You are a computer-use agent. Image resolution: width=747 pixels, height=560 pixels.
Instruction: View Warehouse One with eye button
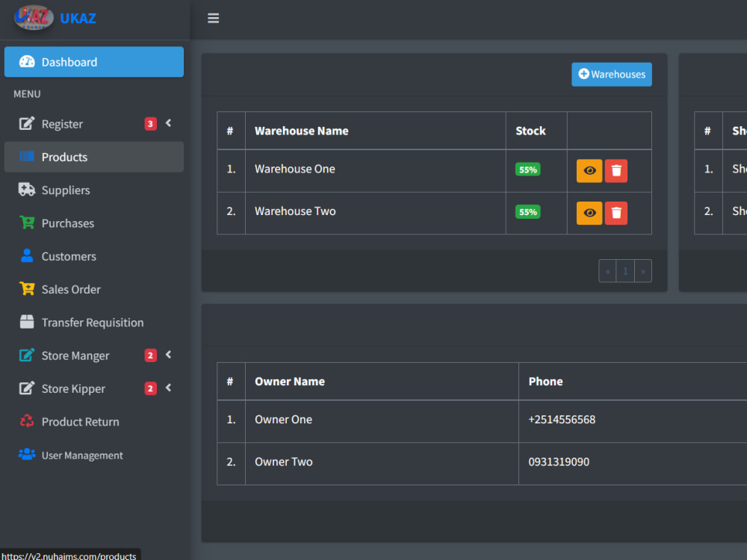[x=589, y=170]
